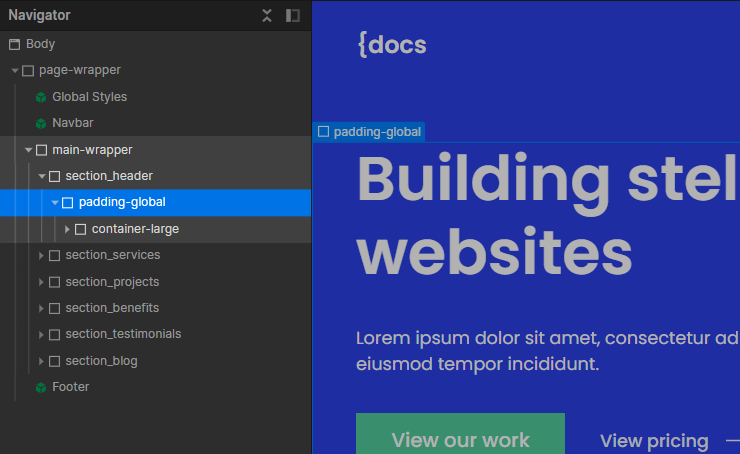This screenshot has height=454, width=740.
Task: Select main-wrapper in the tree
Action: click(x=92, y=150)
